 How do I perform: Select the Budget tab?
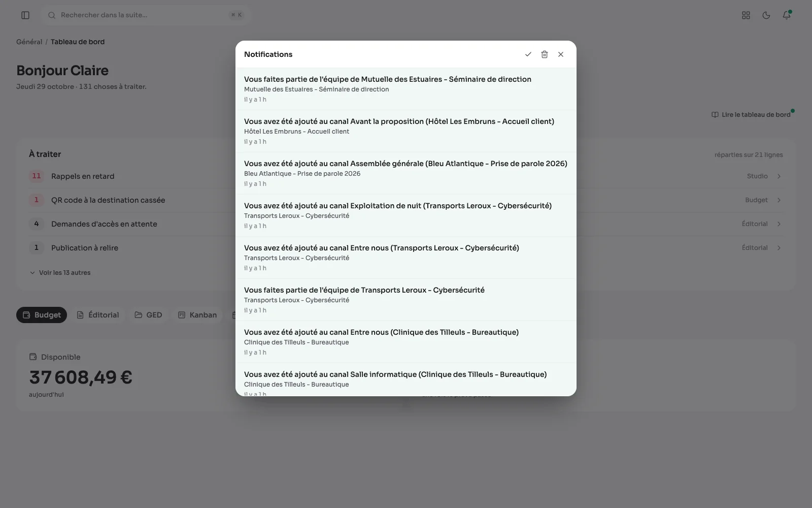pos(42,315)
